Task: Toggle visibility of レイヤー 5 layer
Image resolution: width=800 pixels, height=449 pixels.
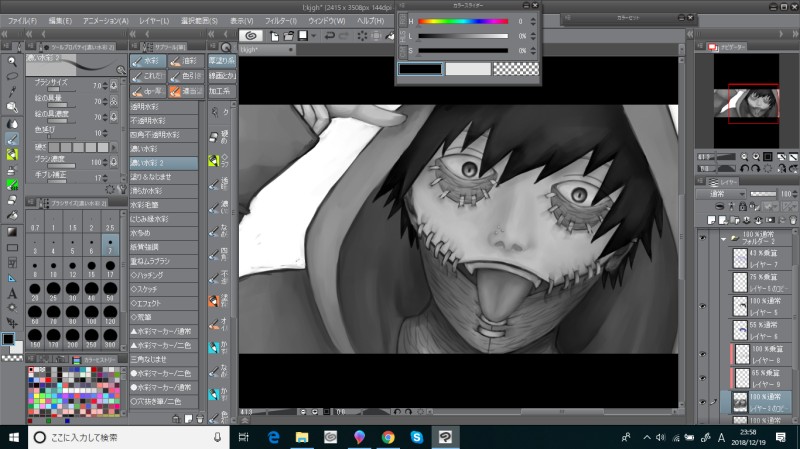Action: [x=703, y=306]
